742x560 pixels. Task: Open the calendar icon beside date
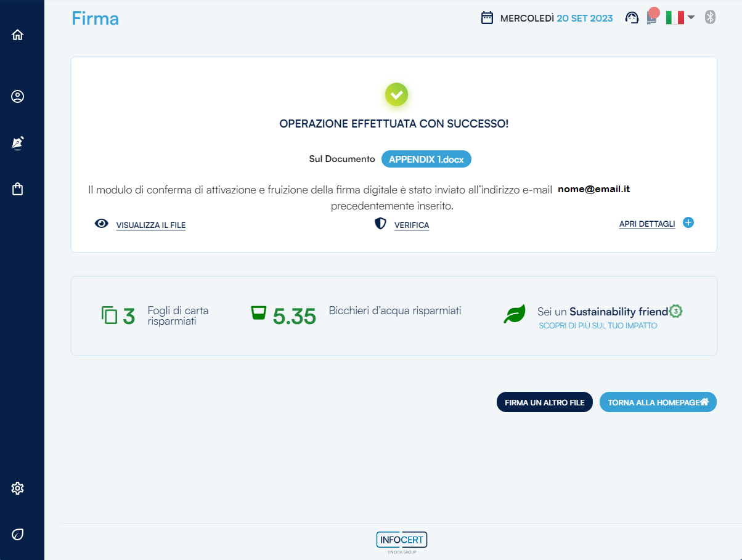487,18
